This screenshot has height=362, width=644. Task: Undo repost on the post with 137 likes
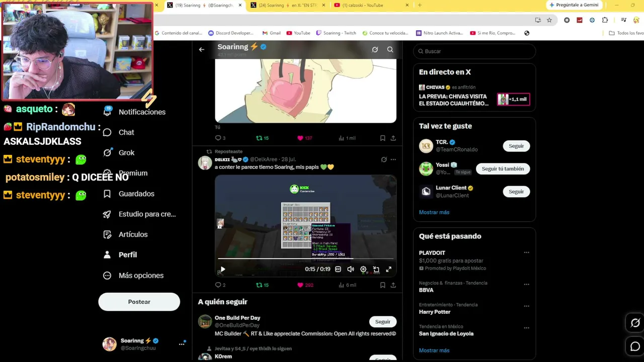(x=262, y=138)
